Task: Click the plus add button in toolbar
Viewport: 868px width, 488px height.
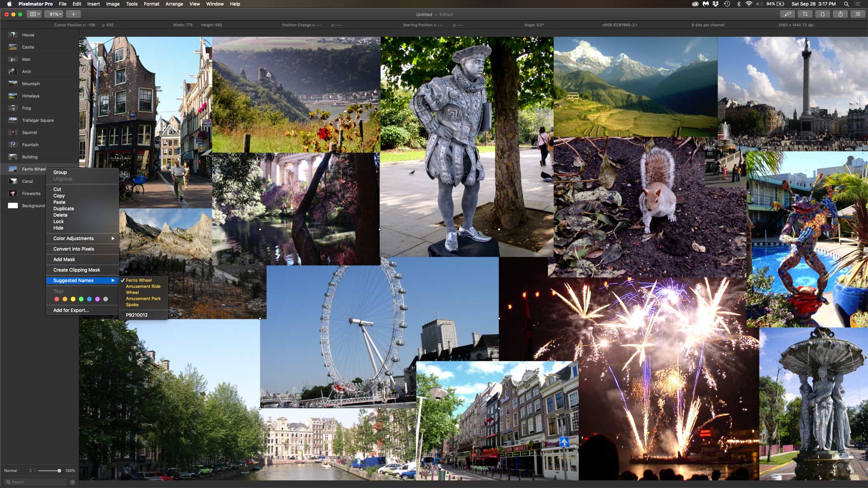Action: coord(73,14)
